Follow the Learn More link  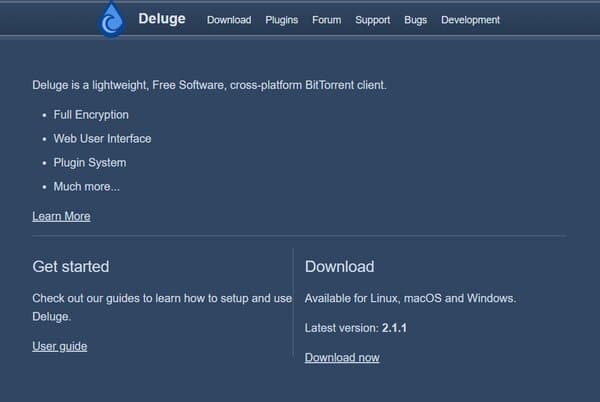pos(61,216)
